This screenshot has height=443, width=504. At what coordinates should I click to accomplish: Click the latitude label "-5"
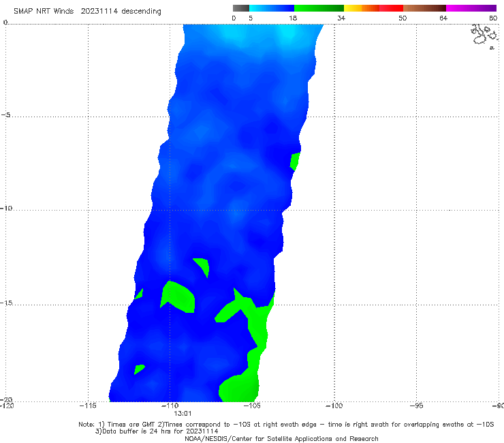coord(5,115)
